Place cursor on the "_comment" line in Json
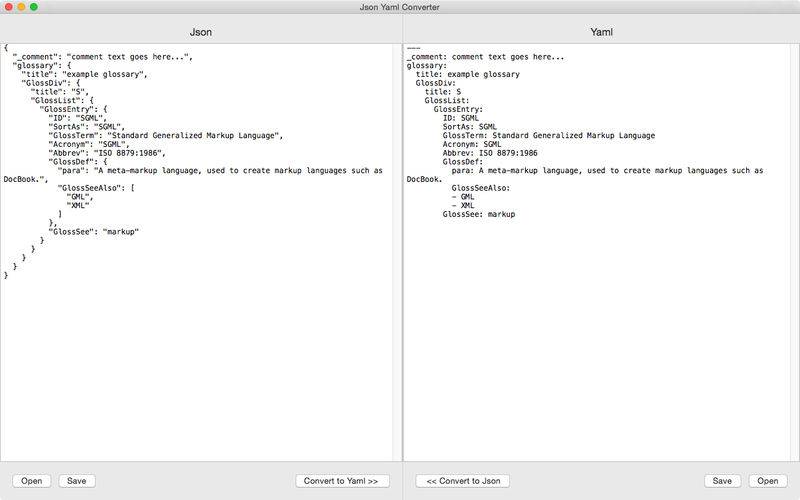Image resolution: width=800 pixels, height=500 pixels. 100,56
